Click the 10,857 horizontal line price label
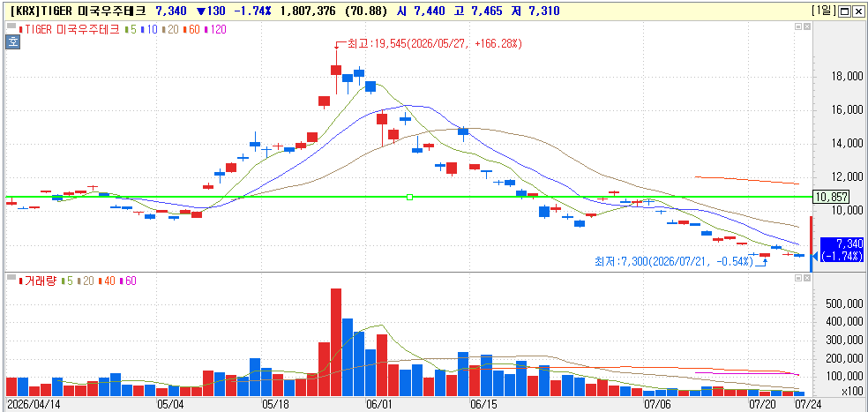Screen dimensions: 868x412 click(x=831, y=197)
